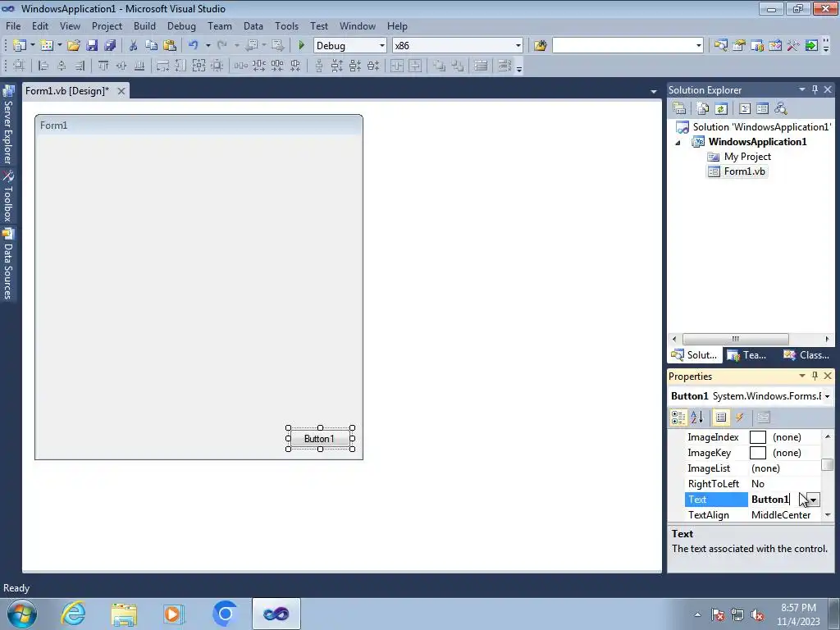Click the Center Horizontally layout icon
Viewport: 840px width, 630px height.
[x=397, y=66]
